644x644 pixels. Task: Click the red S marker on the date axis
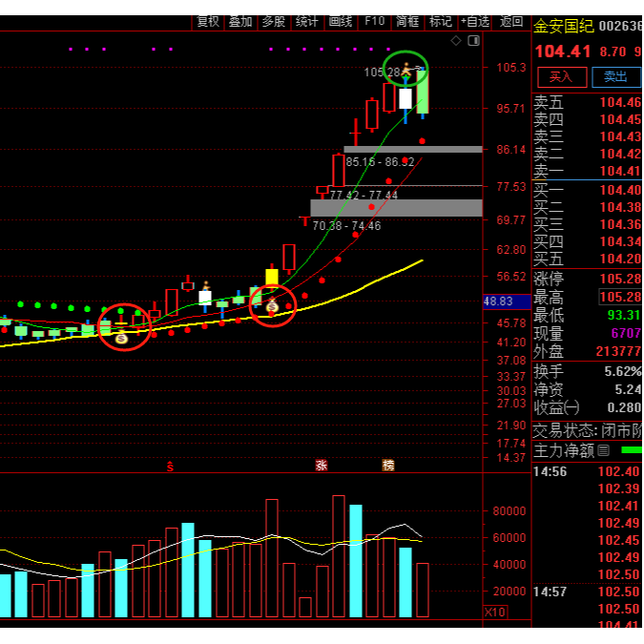tap(170, 467)
